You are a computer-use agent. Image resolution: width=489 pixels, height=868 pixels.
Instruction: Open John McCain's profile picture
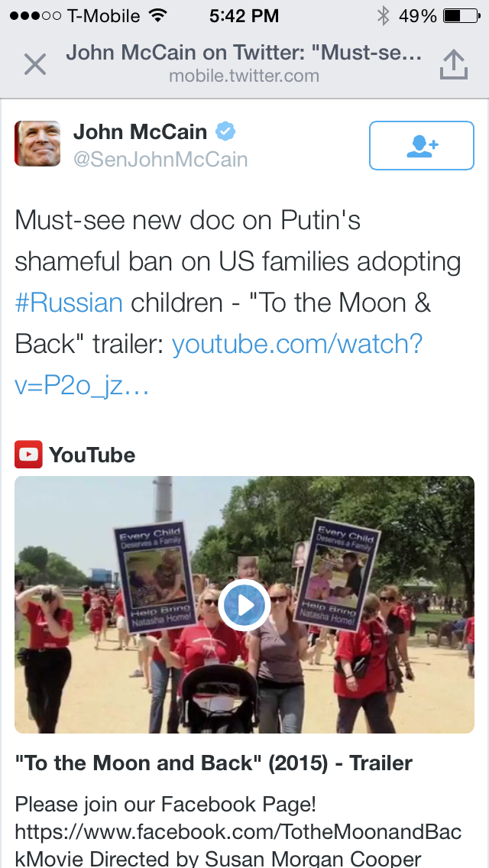tap(37, 144)
